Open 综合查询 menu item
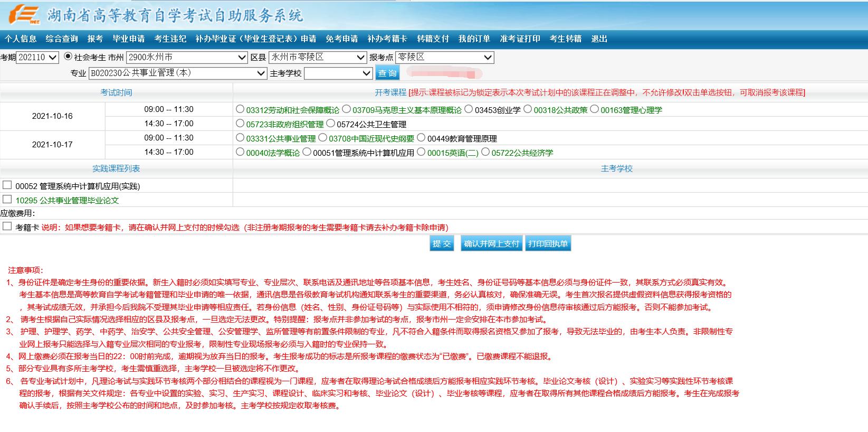The height and width of the screenshot is (432, 868). 62,39
